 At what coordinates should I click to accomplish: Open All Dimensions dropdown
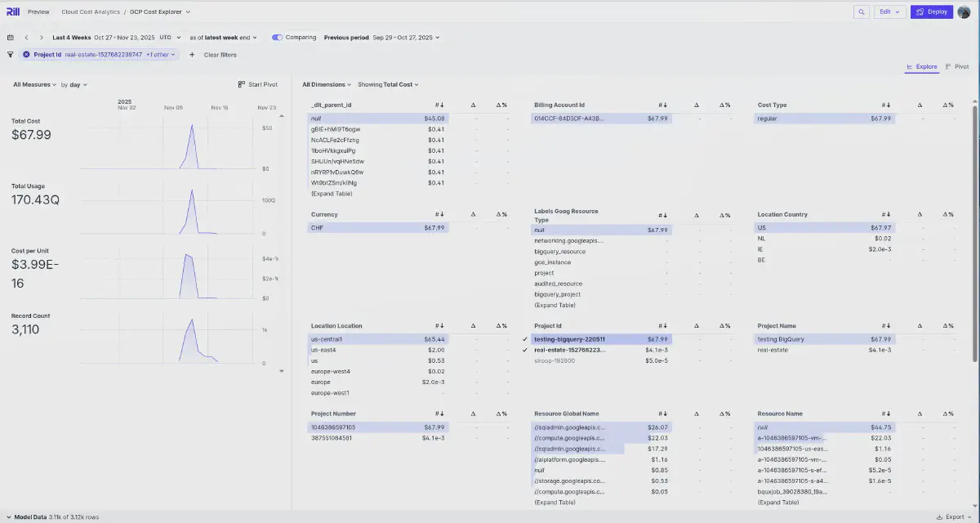(327, 85)
